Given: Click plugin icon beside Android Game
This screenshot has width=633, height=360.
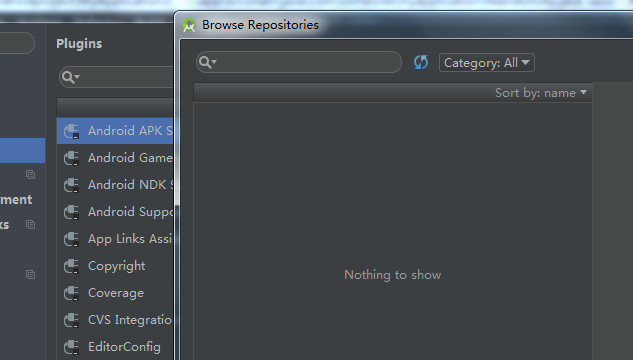Looking at the screenshot, I should [71, 158].
